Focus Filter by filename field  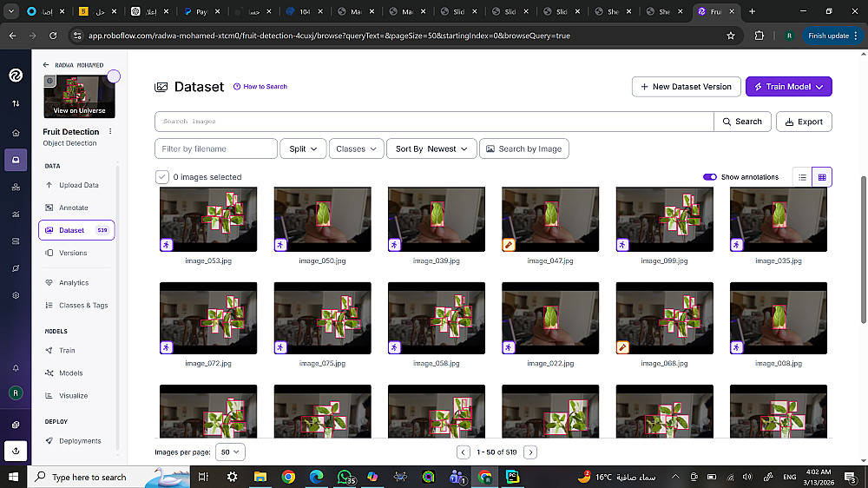pyautogui.click(x=216, y=148)
